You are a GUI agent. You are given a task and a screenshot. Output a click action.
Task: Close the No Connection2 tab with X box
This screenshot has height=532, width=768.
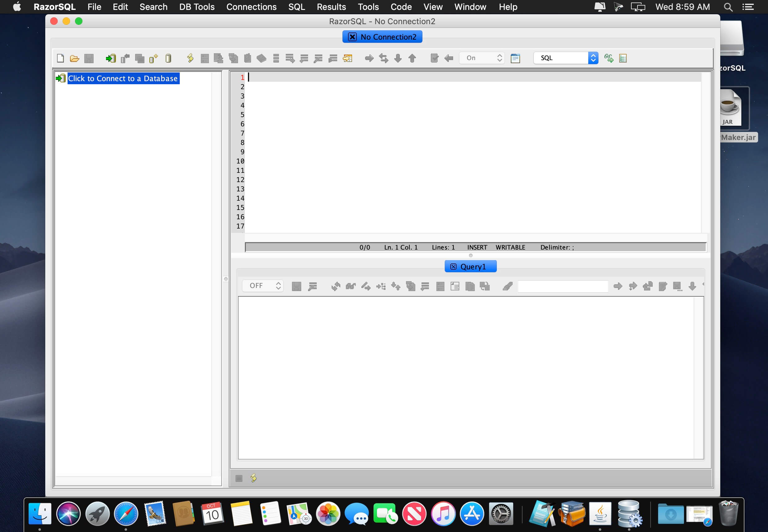352,37
